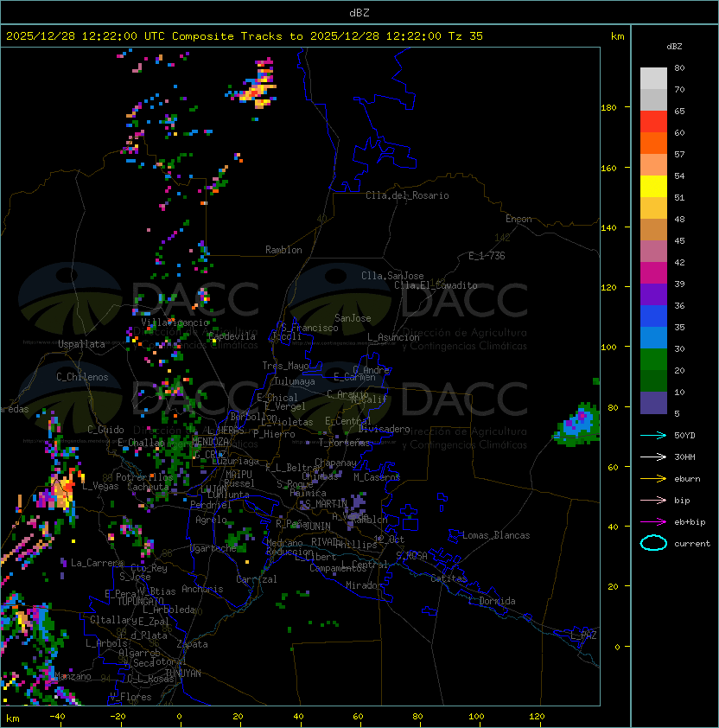719x728 pixels.
Task: Click the 'Catitas' map label
Action: coord(449,578)
